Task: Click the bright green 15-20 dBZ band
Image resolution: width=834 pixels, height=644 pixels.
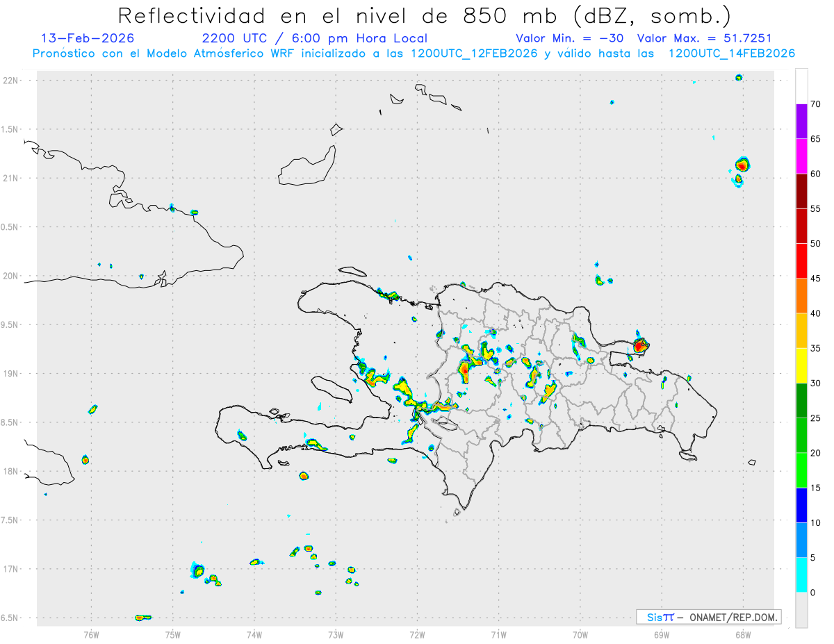Action: 801,470
